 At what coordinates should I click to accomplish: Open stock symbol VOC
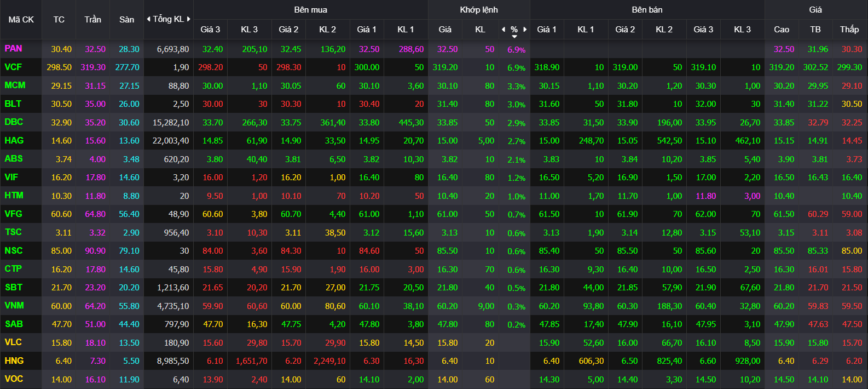tap(14, 379)
